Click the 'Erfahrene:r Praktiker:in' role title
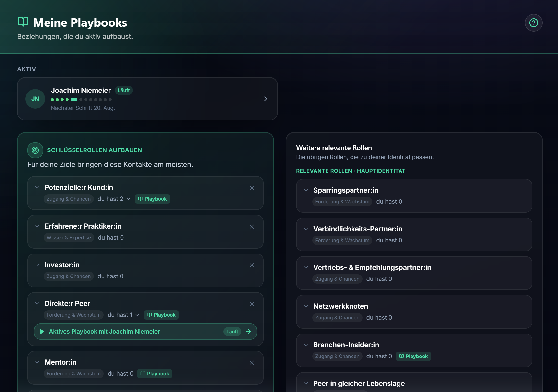Viewport: 558px width, 392px height. 83,226
